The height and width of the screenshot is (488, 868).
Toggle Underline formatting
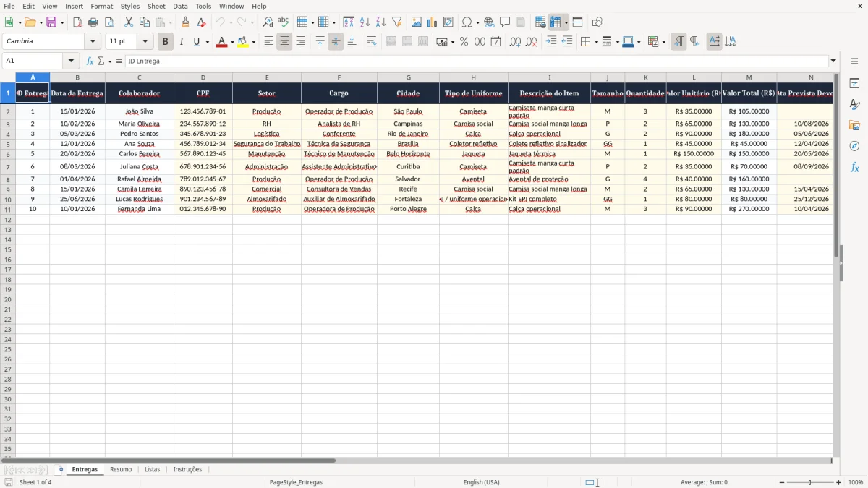pyautogui.click(x=196, y=42)
